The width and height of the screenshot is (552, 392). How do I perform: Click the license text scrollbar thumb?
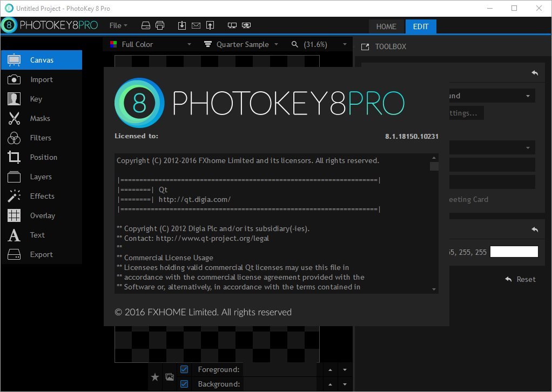coord(434,166)
